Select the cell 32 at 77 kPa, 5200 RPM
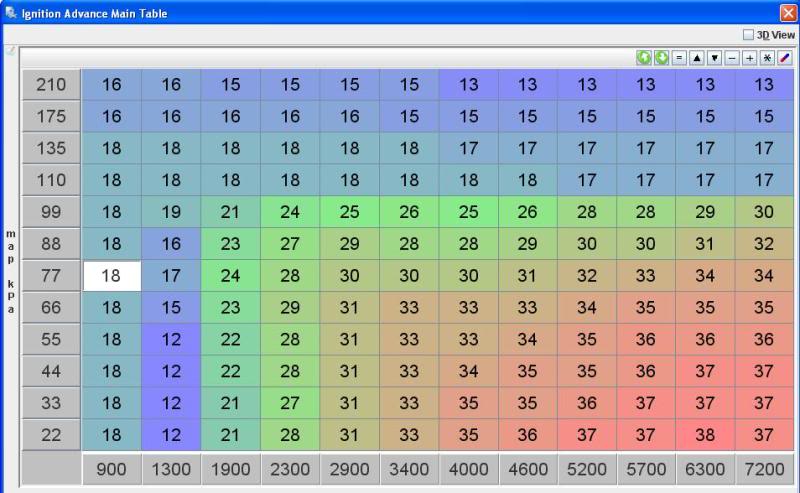This screenshot has height=493, width=800. 587,276
